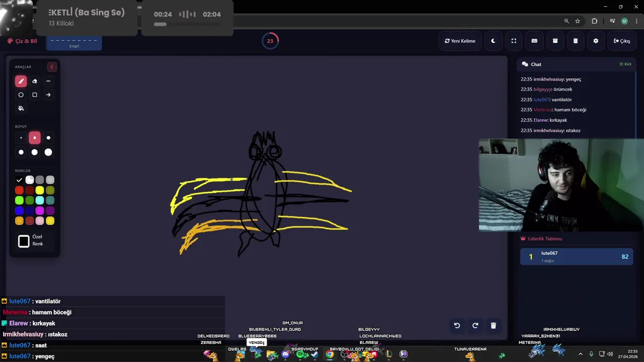Screen dimensions: 644x362
Task: Pick the black color swatch
Action: coord(19,180)
